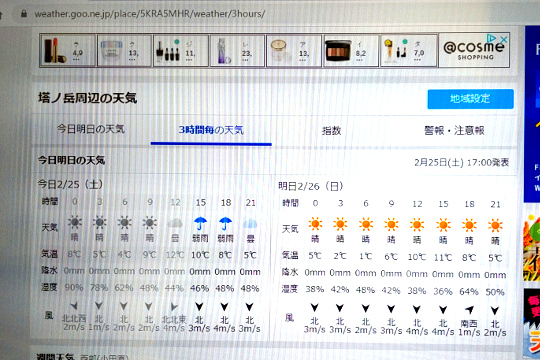Click today's 12時 grey cloud icon
The height and width of the screenshot is (360, 540).
[175, 224]
